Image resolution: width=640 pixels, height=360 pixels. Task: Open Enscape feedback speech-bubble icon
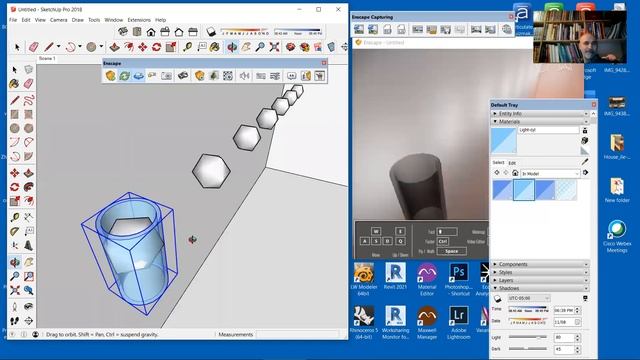click(x=291, y=76)
